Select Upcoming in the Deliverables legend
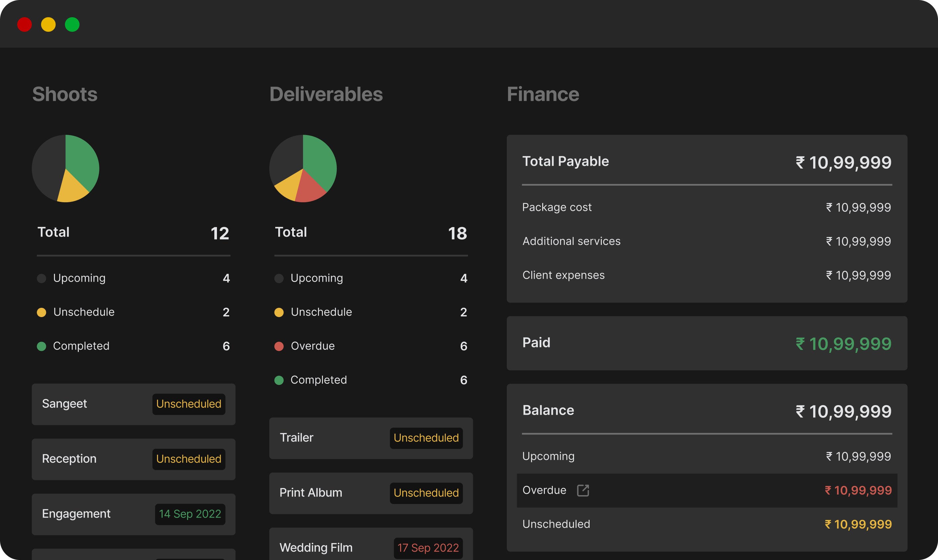 pyautogui.click(x=371, y=278)
